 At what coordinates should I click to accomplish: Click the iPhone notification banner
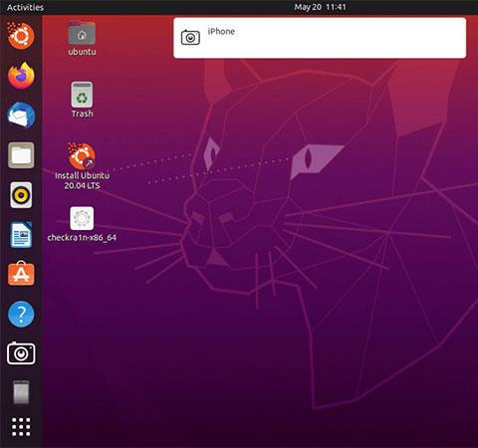click(x=320, y=38)
